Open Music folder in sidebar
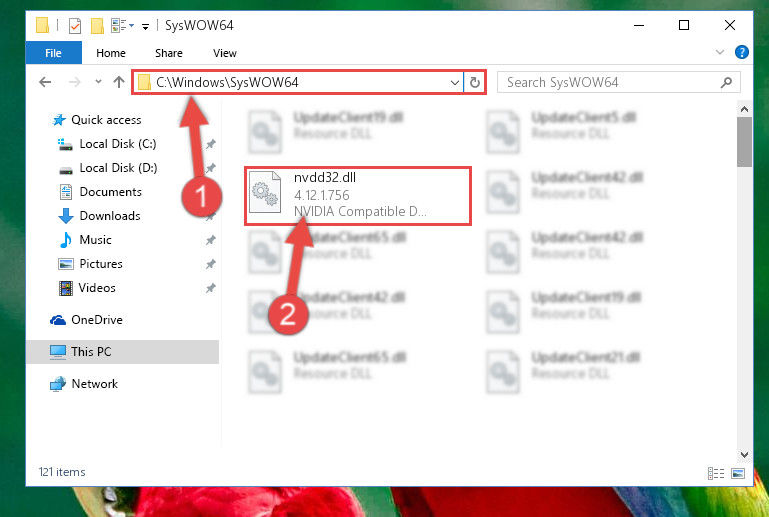 pos(95,240)
